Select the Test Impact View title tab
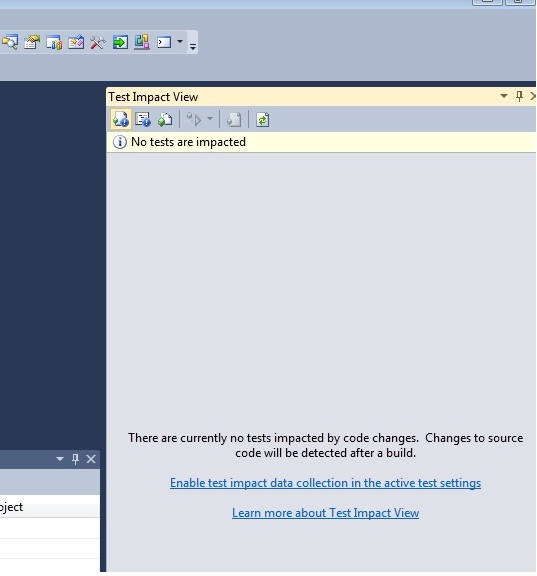Image resolution: width=537 pixels, height=576 pixels. 153,97
